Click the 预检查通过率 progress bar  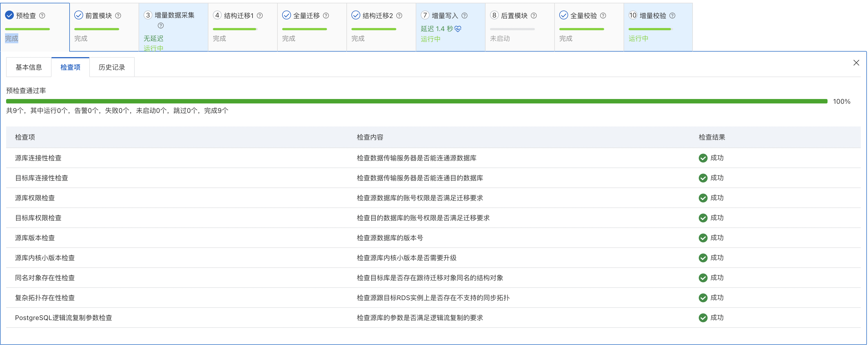[417, 101]
